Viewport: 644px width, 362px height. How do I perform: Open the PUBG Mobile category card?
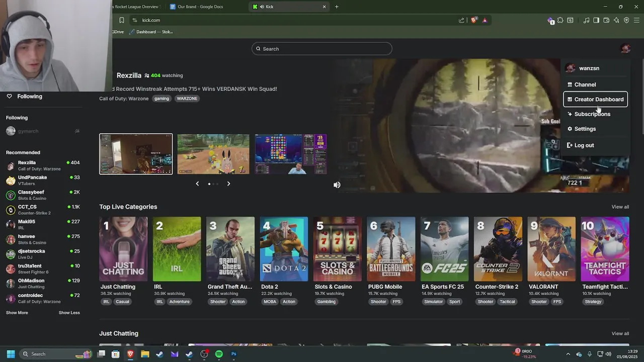pyautogui.click(x=391, y=249)
